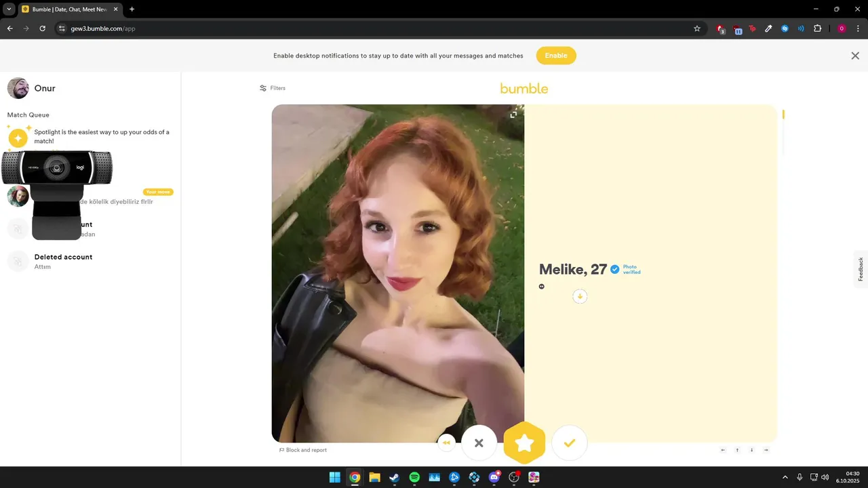Dismiss the notifications banner
The width and height of the screenshot is (868, 488).
pyautogui.click(x=855, y=56)
